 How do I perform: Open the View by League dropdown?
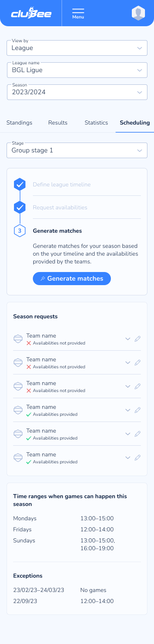[x=77, y=48]
